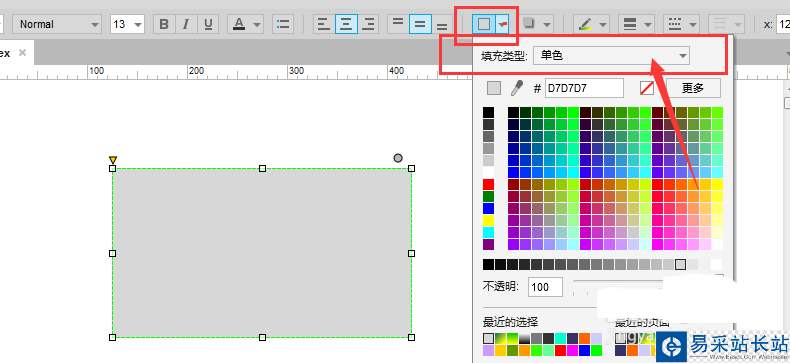
Task: Click the yellow corner radius triangle handle
Action: tap(112, 160)
